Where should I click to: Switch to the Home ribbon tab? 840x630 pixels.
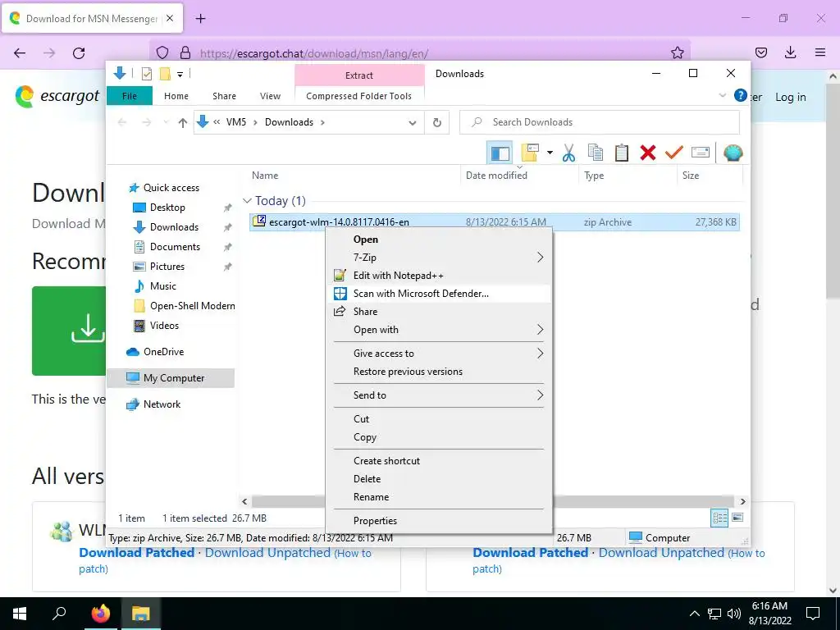(176, 96)
